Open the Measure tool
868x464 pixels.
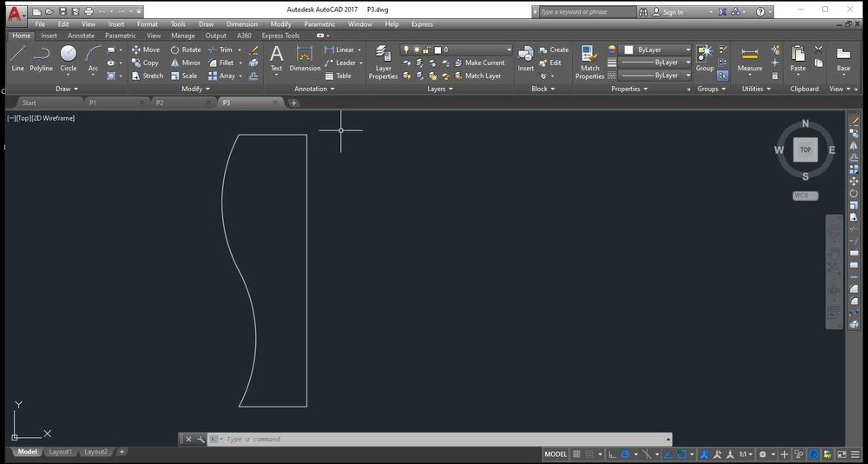750,59
